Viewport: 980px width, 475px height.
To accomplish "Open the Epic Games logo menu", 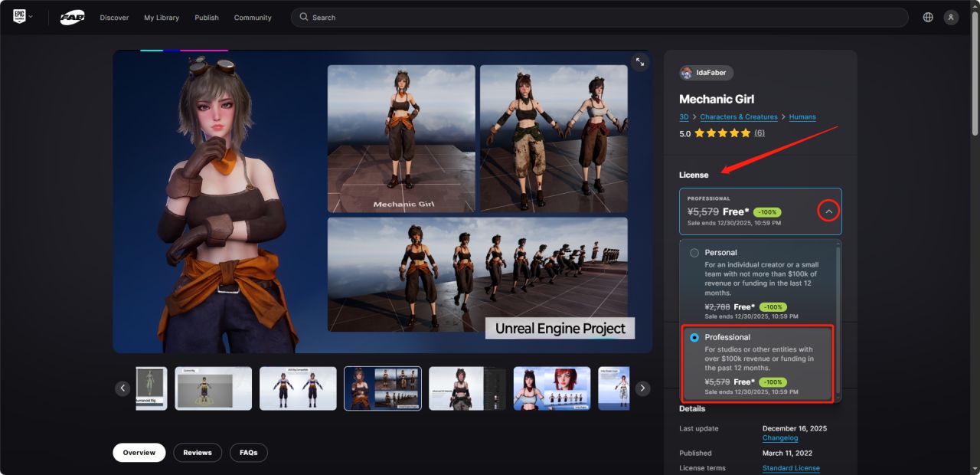I will click(19, 17).
